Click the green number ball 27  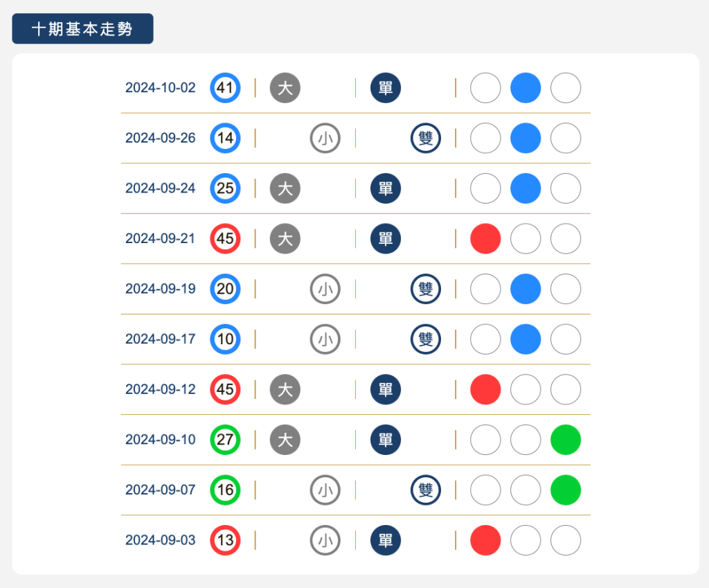tap(225, 439)
